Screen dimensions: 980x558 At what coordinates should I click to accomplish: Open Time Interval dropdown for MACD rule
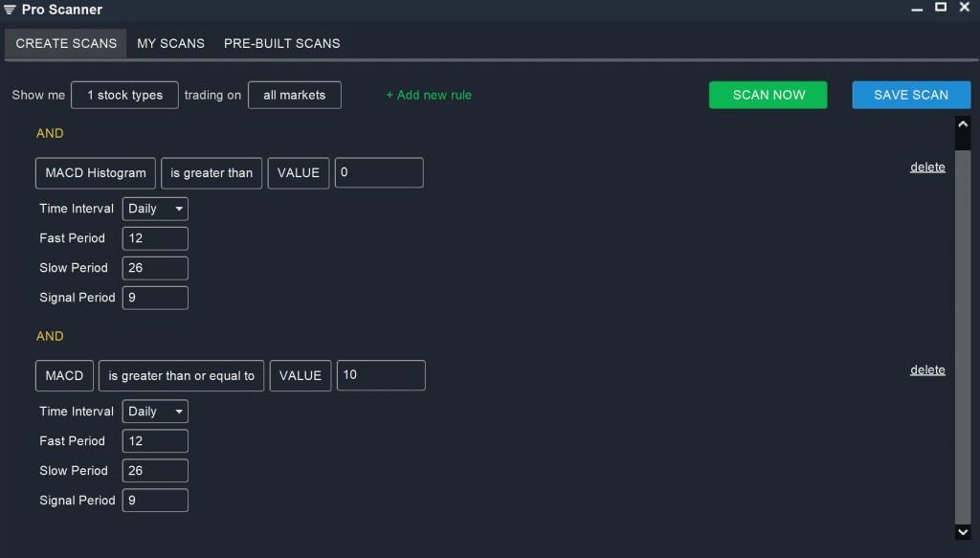click(x=155, y=412)
